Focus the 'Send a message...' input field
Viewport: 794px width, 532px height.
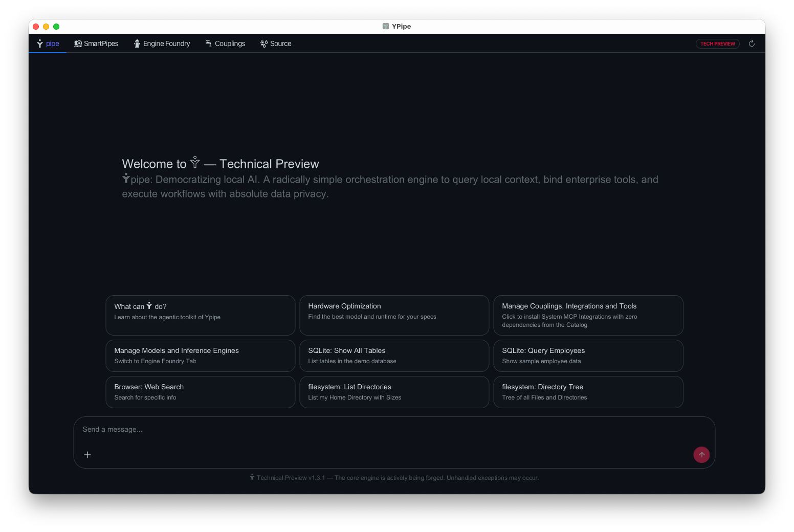[394, 430]
